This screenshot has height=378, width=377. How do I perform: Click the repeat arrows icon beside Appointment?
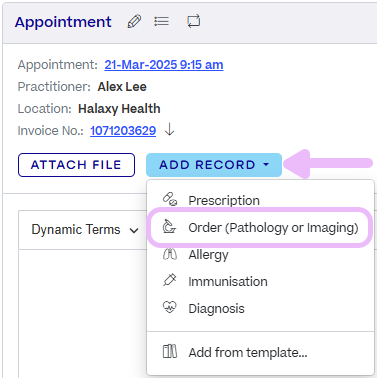coord(194,21)
